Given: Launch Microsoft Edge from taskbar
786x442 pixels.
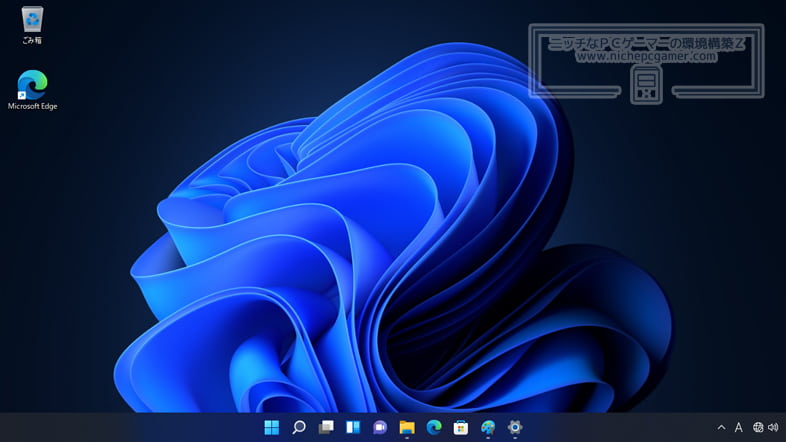Looking at the screenshot, I should (x=434, y=427).
